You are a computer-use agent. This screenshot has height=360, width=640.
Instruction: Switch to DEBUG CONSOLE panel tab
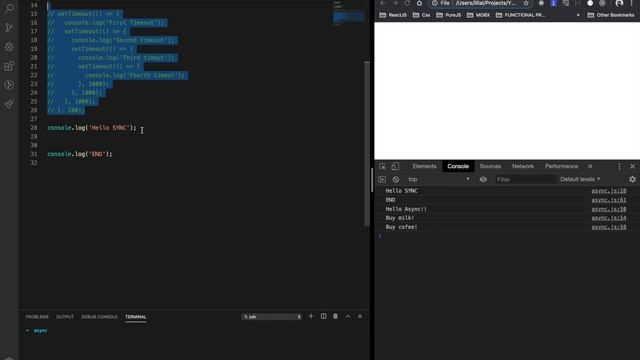(99, 317)
